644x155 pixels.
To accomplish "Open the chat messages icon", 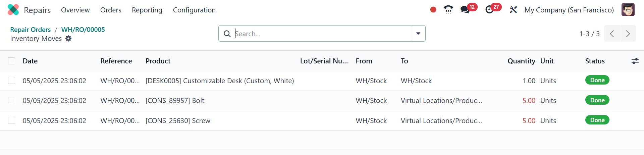I will [465, 10].
